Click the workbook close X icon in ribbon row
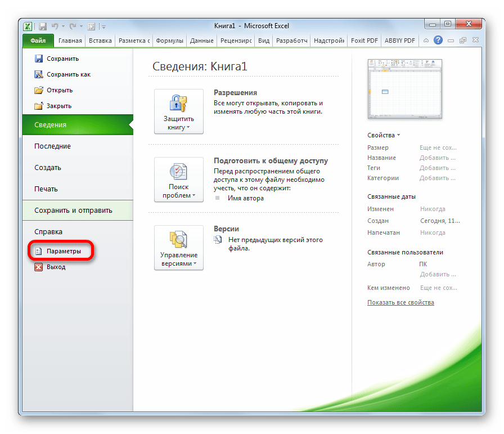504x434 pixels. pyautogui.click(x=475, y=40)
